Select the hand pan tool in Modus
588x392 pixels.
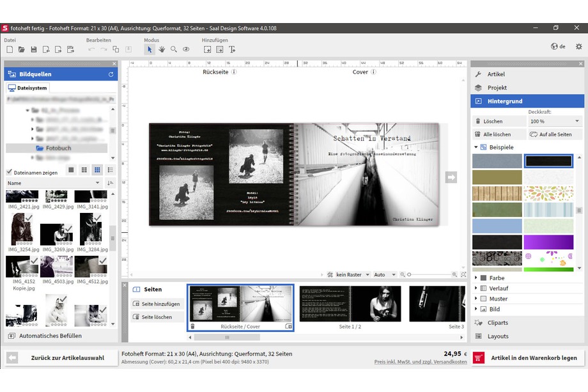[x=162, y=49]
